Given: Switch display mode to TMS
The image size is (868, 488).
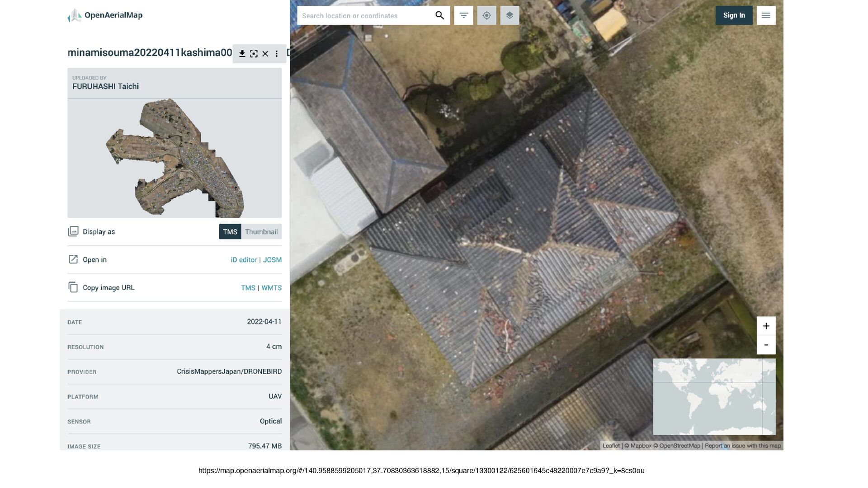Looking at the screenshot, I should coord(230,232).
